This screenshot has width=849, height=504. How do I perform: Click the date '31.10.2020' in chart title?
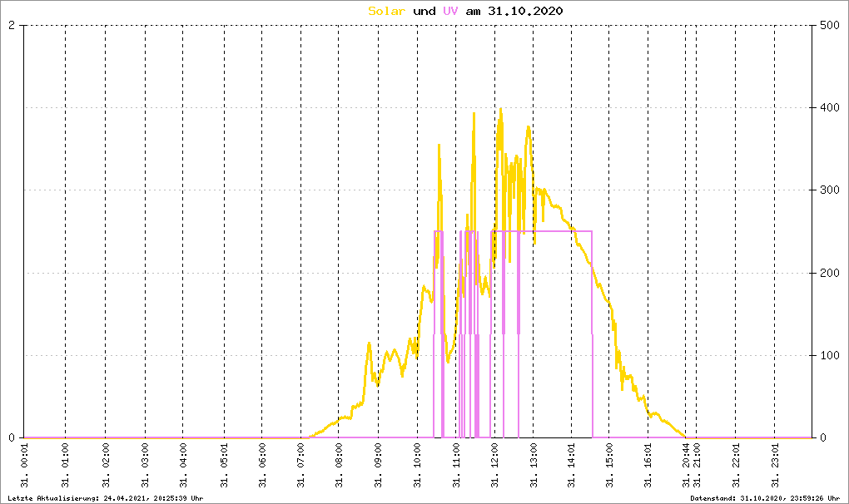(525, 11)
